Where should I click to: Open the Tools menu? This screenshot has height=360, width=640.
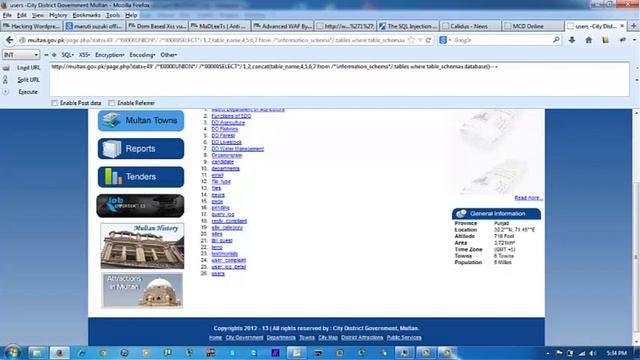coord(113,15)
